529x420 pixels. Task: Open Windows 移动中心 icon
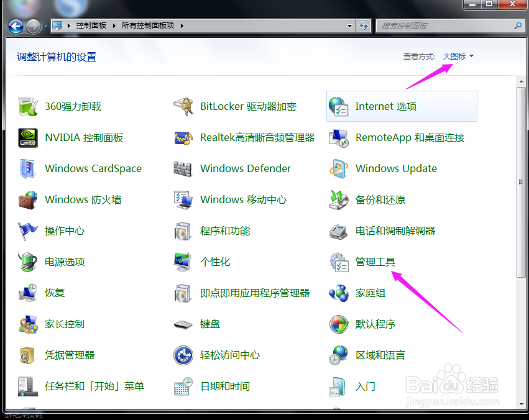[x=183, y=199]
